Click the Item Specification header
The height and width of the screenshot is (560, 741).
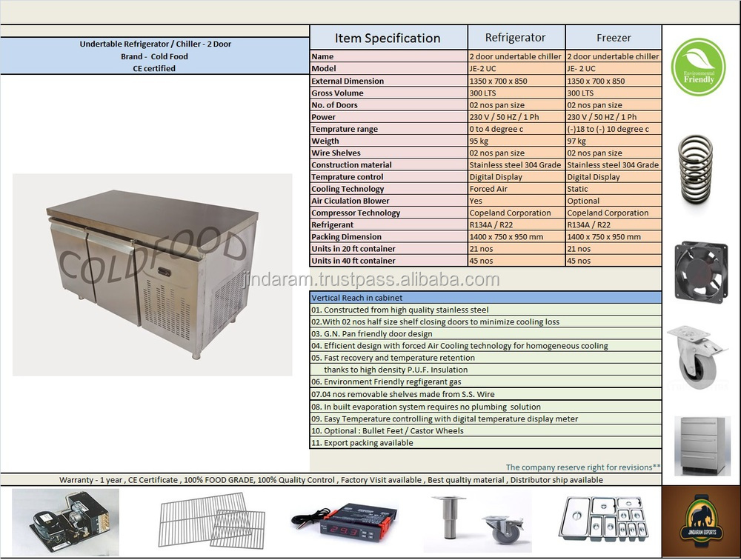pyautogui.click(x=388, y=39)
